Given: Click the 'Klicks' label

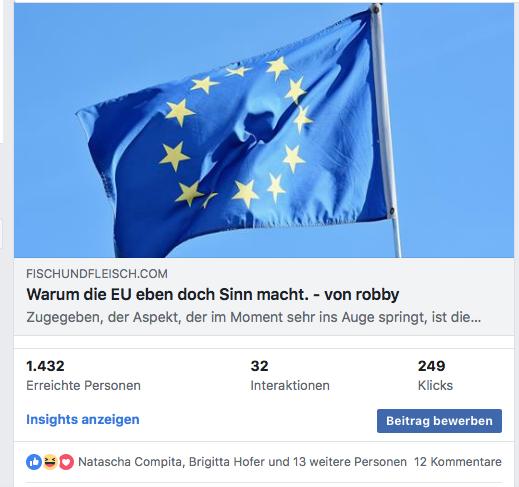Looking at the screenshot, I should (x=435, y=386).
